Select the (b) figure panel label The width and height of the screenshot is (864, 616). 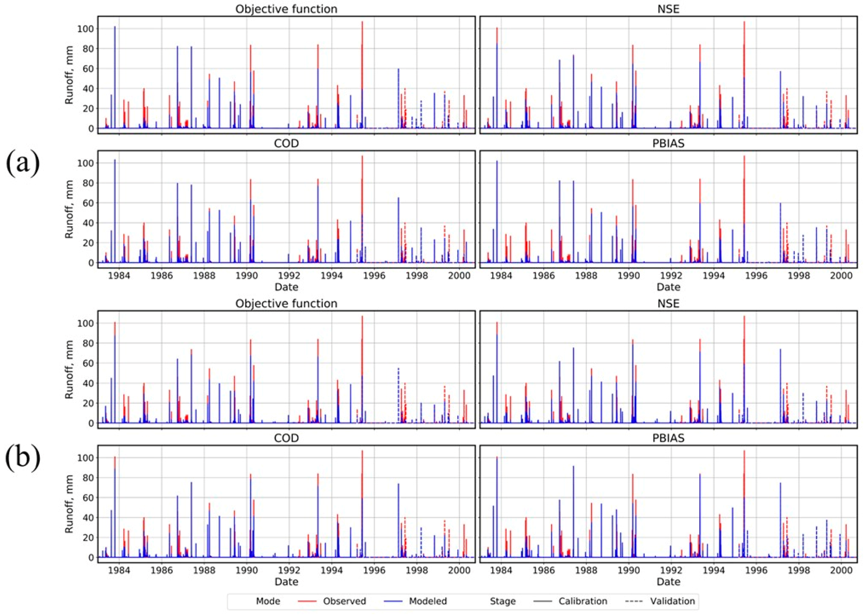pyautogui.click(x=23, y=458)
